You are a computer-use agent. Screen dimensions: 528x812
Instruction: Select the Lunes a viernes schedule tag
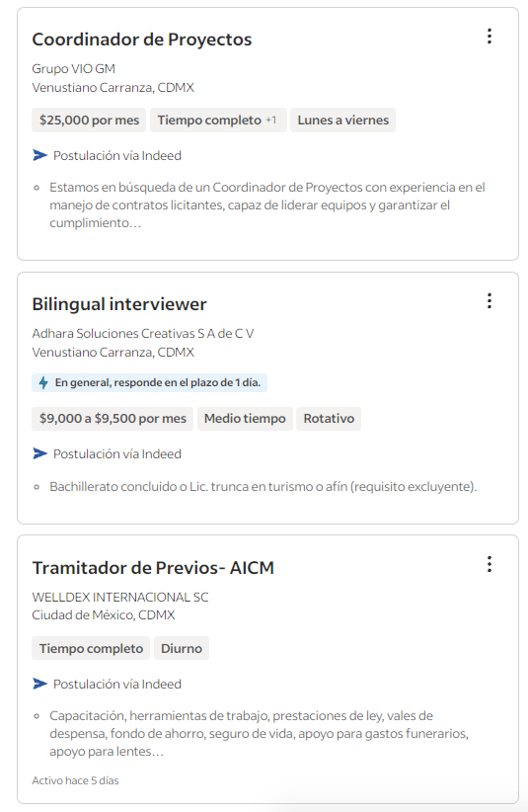pyautogui.click(x=342, y=121)
